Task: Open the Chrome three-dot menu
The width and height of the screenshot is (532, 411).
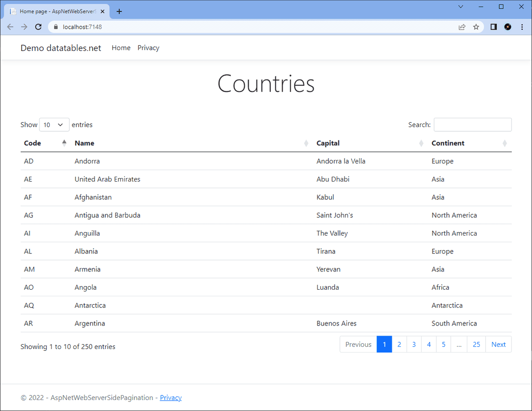Action: 522,27
